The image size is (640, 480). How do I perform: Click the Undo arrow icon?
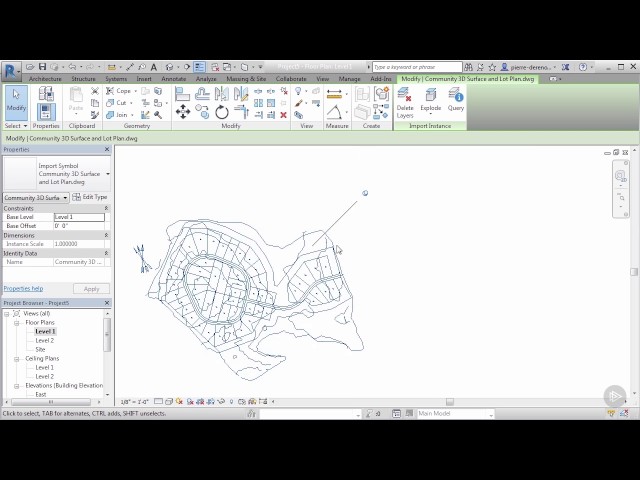72,67
